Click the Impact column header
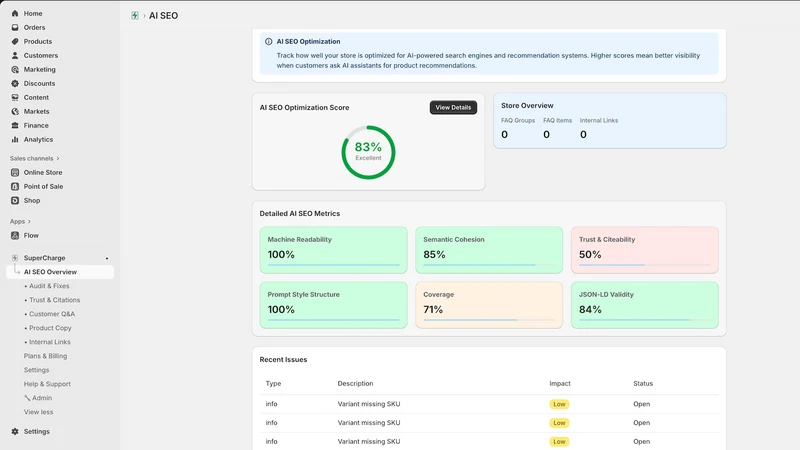 pyautogui.click(x=560, y=384)
